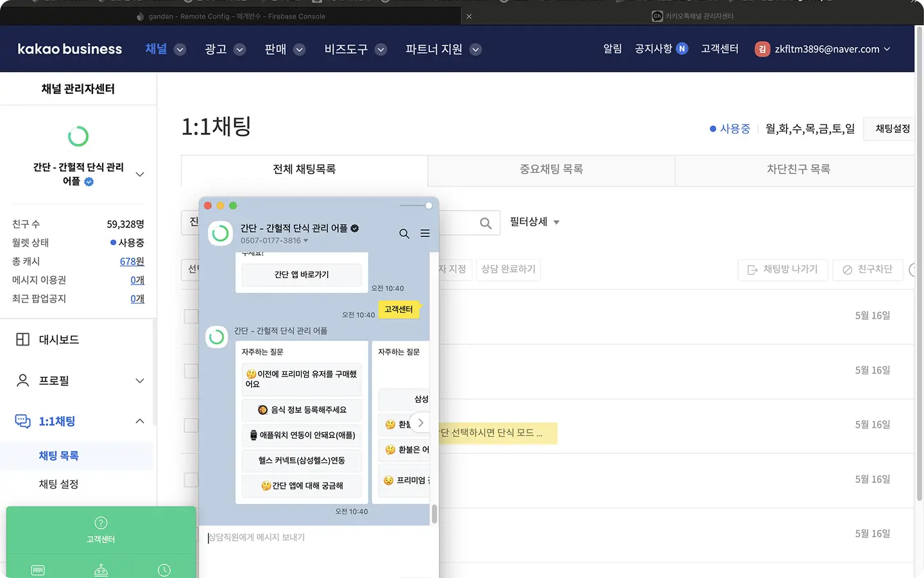This screenshot has height=578, width=924.
Task: Click the 간단 앱 바로가기 button in chat
Action: (x=302, y=275)
